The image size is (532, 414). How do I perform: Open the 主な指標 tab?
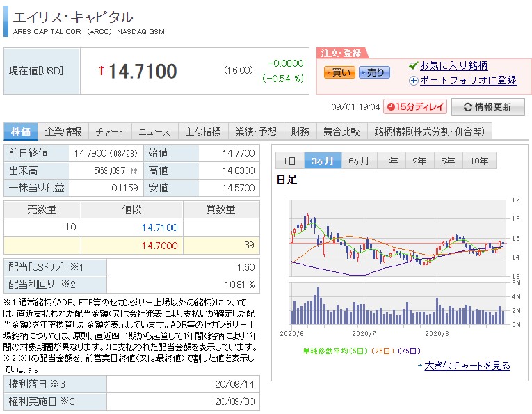pyautogui.click(x=203, y=132)
